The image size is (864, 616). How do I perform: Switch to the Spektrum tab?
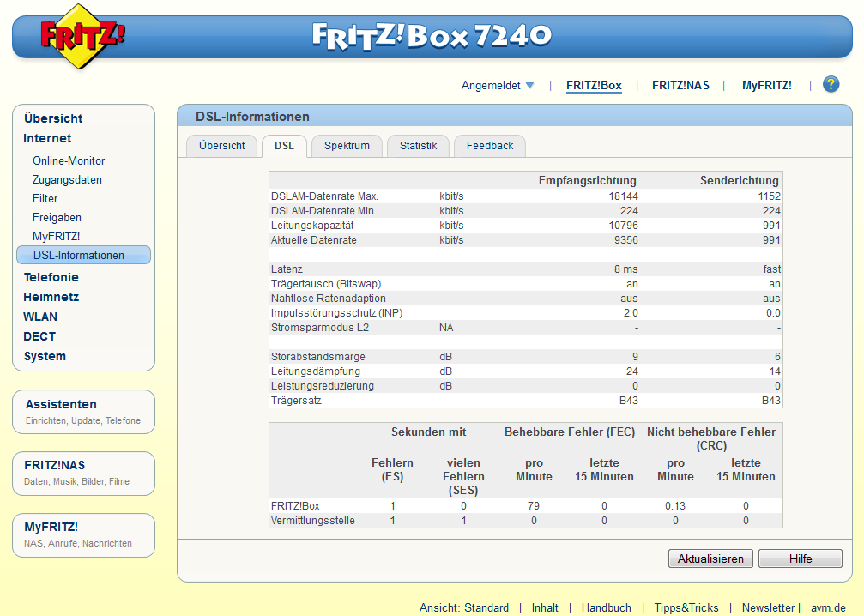tap(347, 146)
